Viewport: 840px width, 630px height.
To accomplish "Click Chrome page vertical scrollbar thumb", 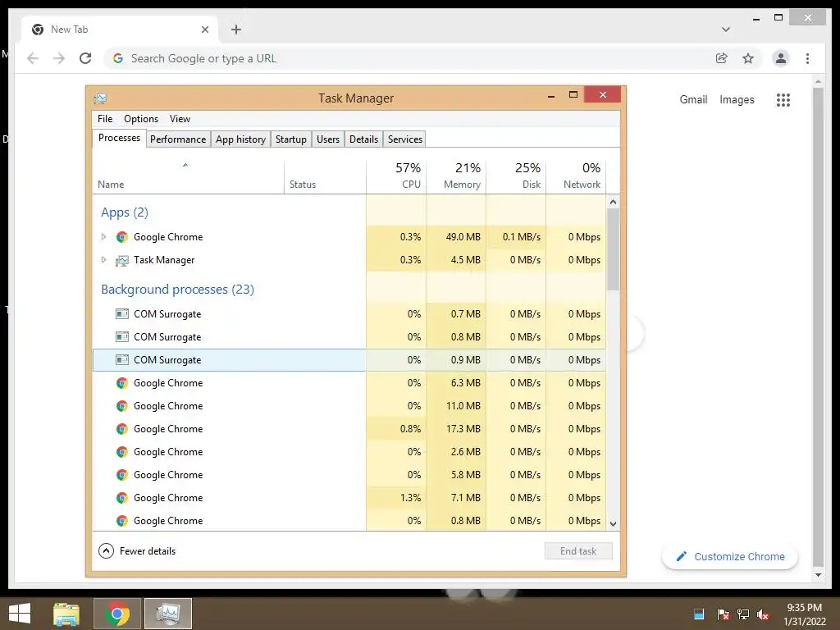I will coord(818,326).
